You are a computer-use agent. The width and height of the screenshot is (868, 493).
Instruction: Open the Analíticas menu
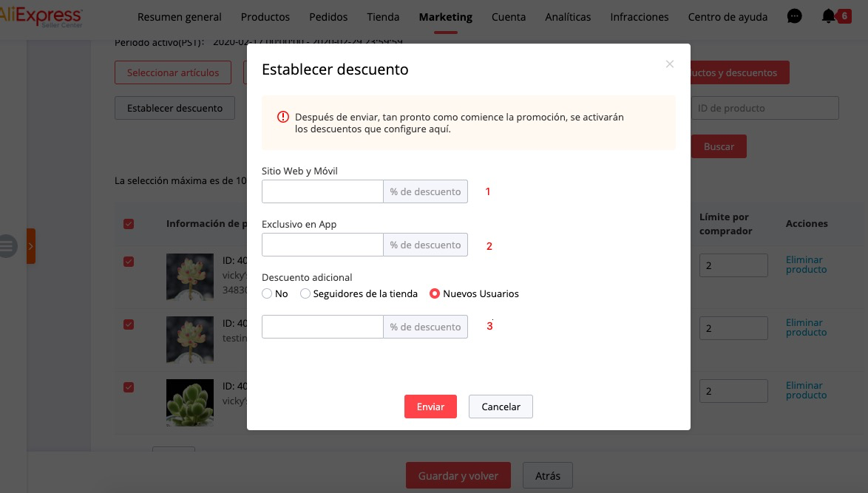pyautogui.click(x=568, y=17)
